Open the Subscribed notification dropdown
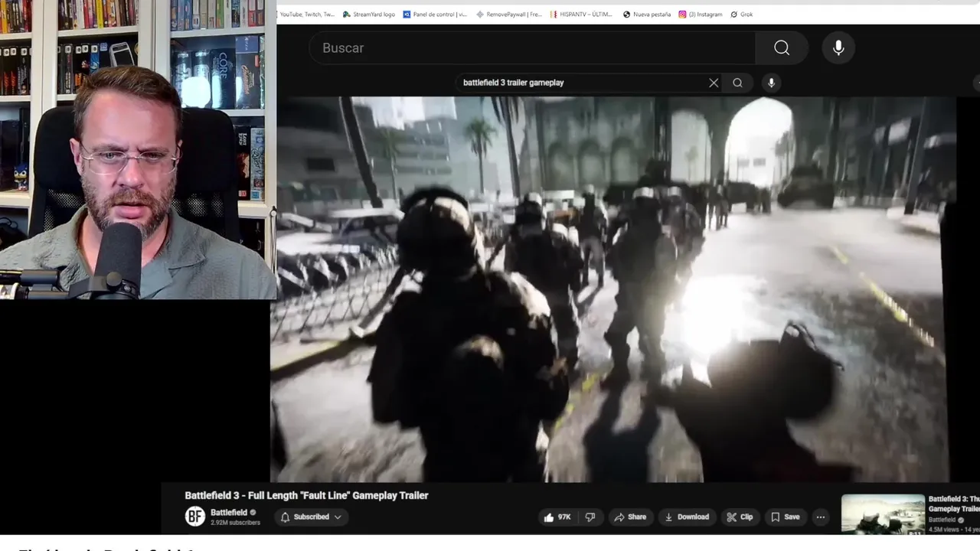This screenshot has height=551, width=980. tap(311, 517)
